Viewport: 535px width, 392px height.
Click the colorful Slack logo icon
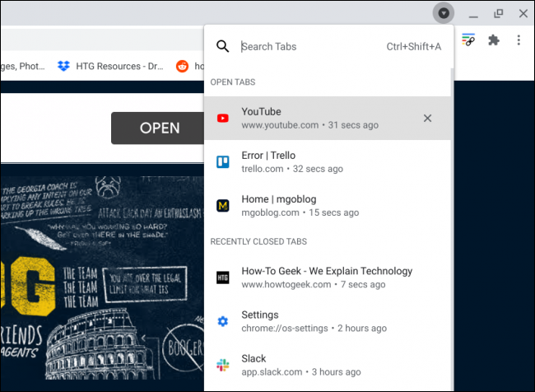tap(222, 365)
